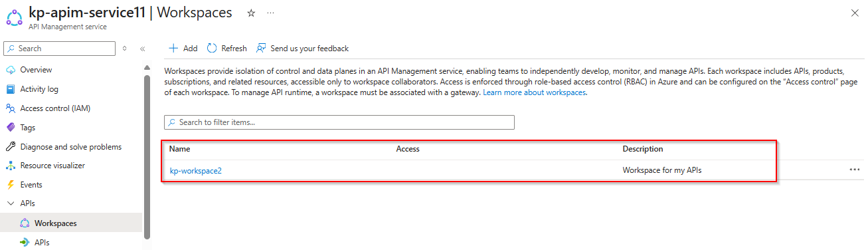
Task: Open the more options ellipsis beside title
Action: pyautogui.click(x=270, y=13)
